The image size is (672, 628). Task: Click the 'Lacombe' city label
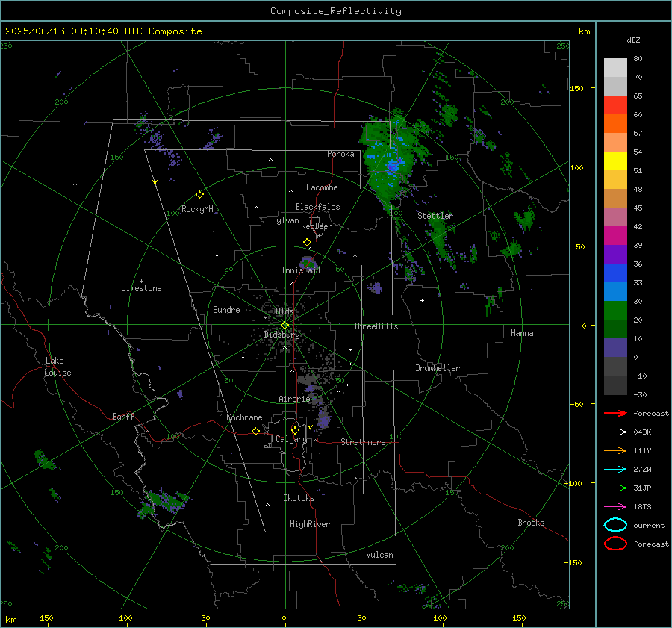point(322,187)
